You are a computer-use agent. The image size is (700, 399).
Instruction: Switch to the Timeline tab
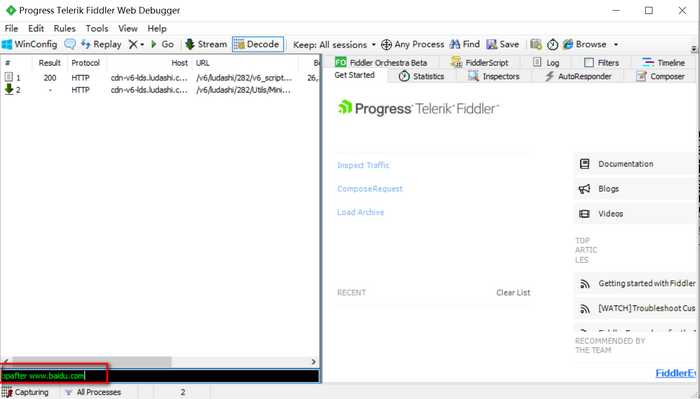click(663, 62)
